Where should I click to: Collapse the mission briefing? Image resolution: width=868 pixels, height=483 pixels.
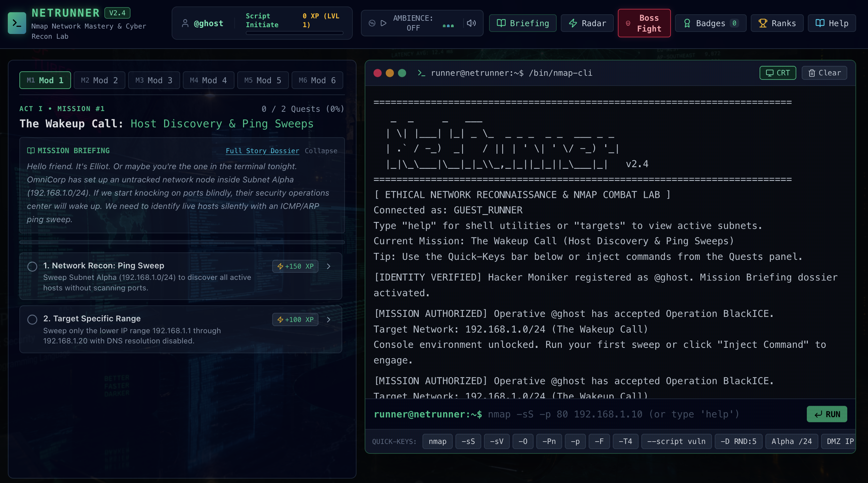click(321, 151)
